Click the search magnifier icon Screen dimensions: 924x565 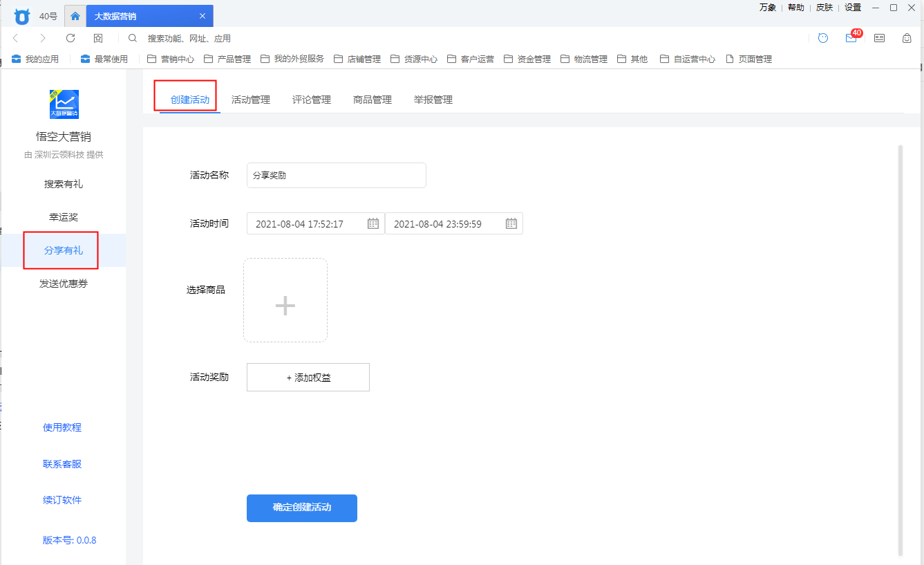tap(132, 38)
